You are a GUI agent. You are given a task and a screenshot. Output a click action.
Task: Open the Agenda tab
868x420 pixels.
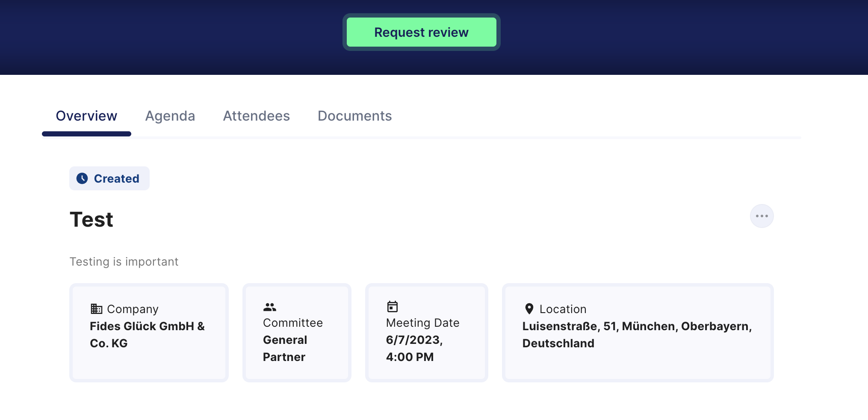tap(170, 116)
